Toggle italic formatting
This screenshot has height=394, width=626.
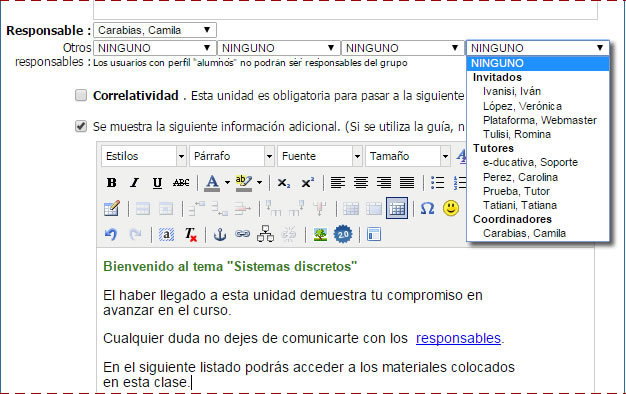[x=135, y=183]
